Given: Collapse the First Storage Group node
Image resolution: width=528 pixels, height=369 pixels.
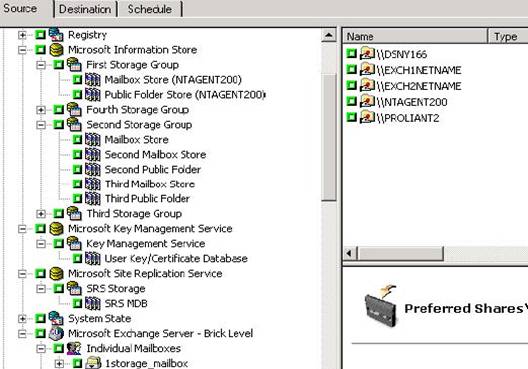Looking at the screenshot, I should pyautogui.click(x=41, y=65).
